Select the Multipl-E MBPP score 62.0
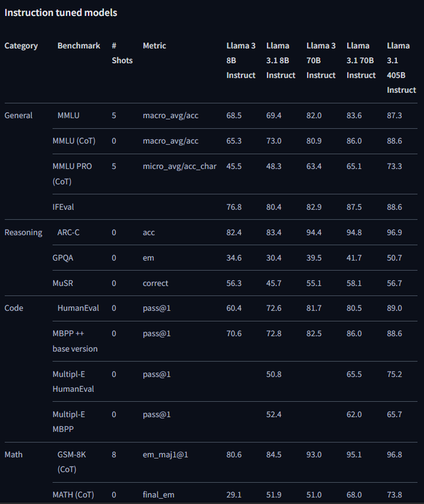The image size is (424, 504). coord(354,414)
